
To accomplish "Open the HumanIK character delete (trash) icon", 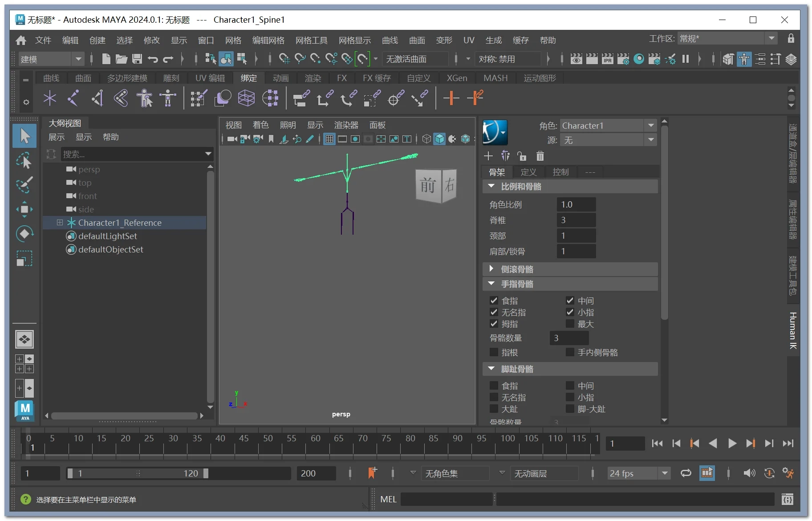I will [540, 156].
